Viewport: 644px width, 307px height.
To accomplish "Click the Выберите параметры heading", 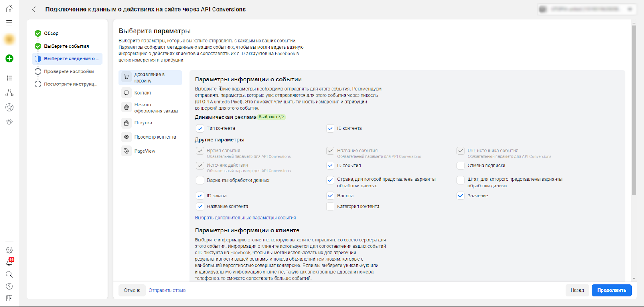I will pos(155,31).
